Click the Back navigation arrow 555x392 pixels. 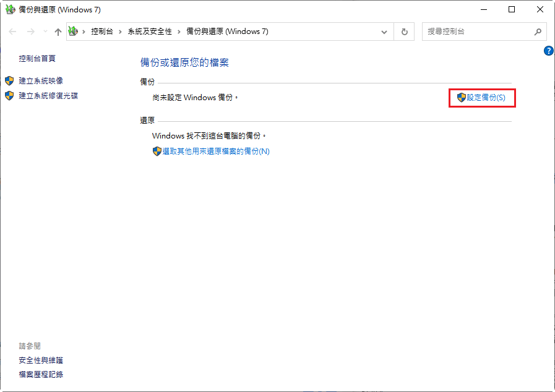pos(12,32)
